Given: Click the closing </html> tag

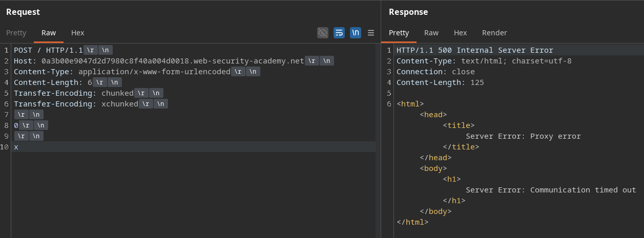Looking at the screenshot, I should pyautogui.click(x=412, y=222).
